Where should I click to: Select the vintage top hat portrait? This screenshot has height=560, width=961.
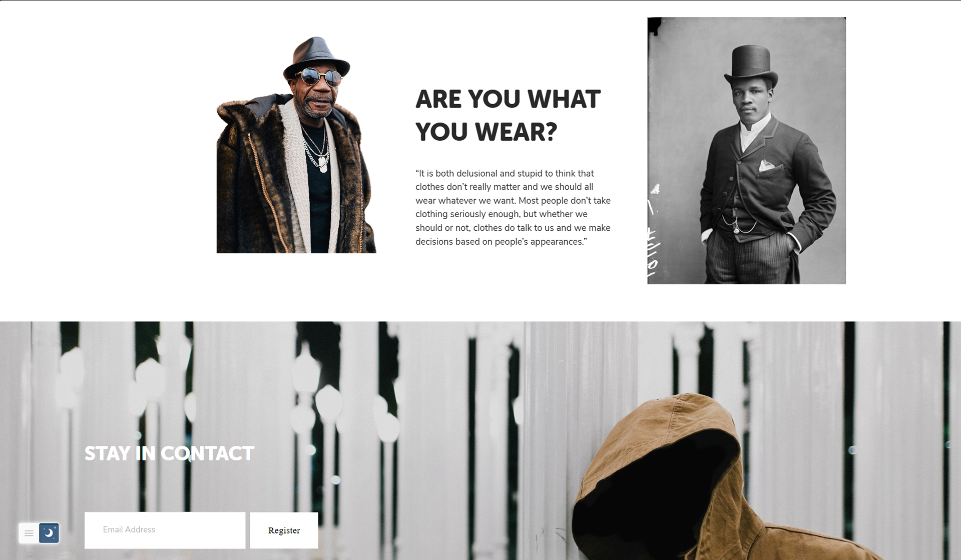(746, 151)
